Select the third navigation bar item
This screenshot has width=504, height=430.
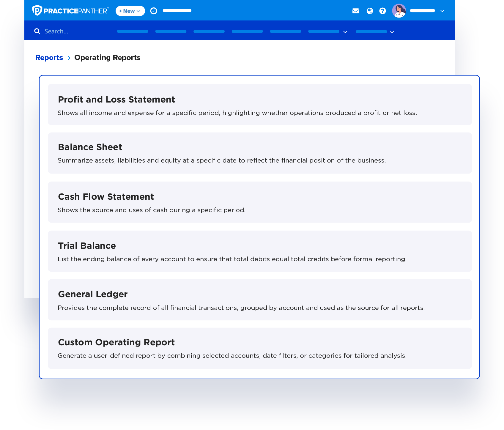pos(209,31)
